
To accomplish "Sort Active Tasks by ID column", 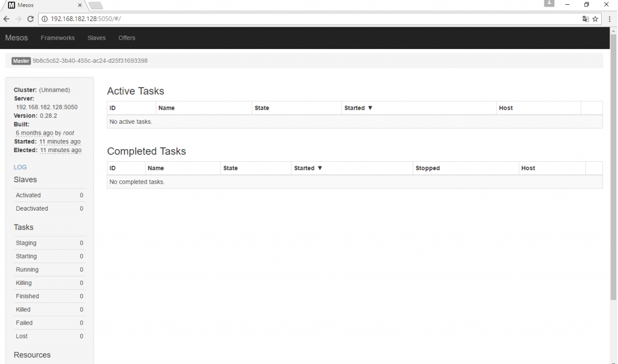I will (131, 108).
